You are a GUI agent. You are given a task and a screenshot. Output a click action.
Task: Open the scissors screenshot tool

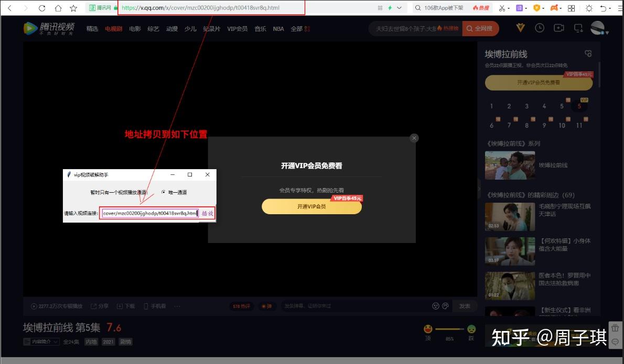tap(502, 8)
